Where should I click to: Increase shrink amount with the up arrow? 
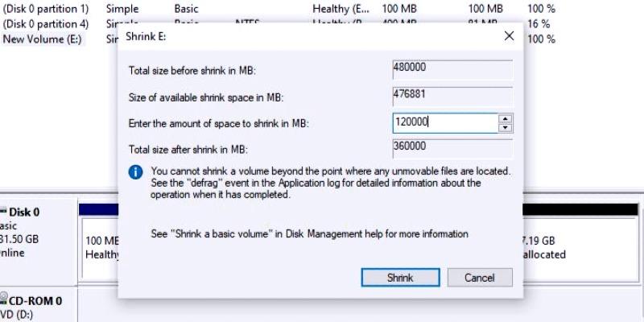click(506, 119)
